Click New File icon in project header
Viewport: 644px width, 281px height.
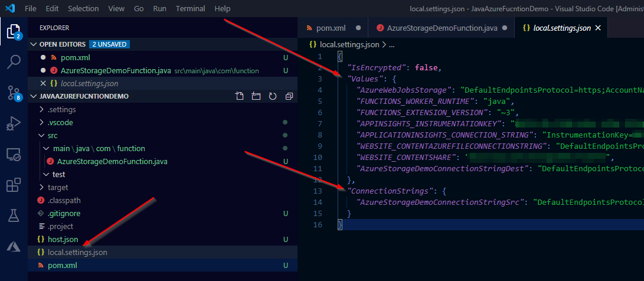(x=239, y=96)
